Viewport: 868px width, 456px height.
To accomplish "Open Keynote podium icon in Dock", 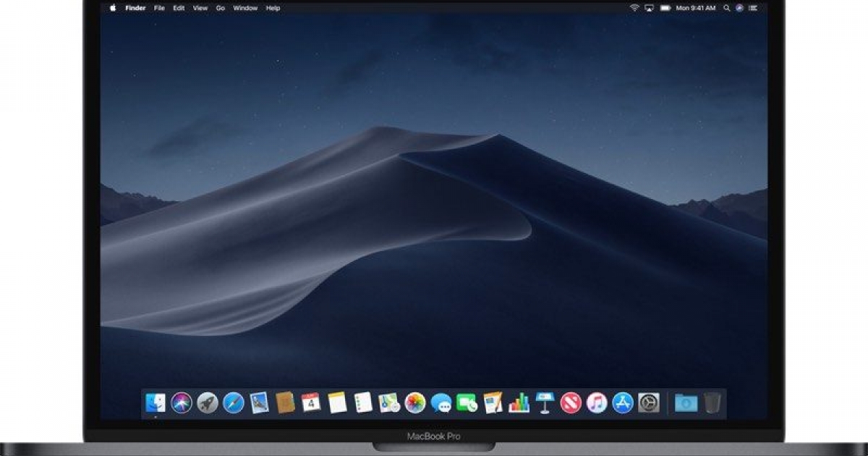I will click(x=545, y=402).
